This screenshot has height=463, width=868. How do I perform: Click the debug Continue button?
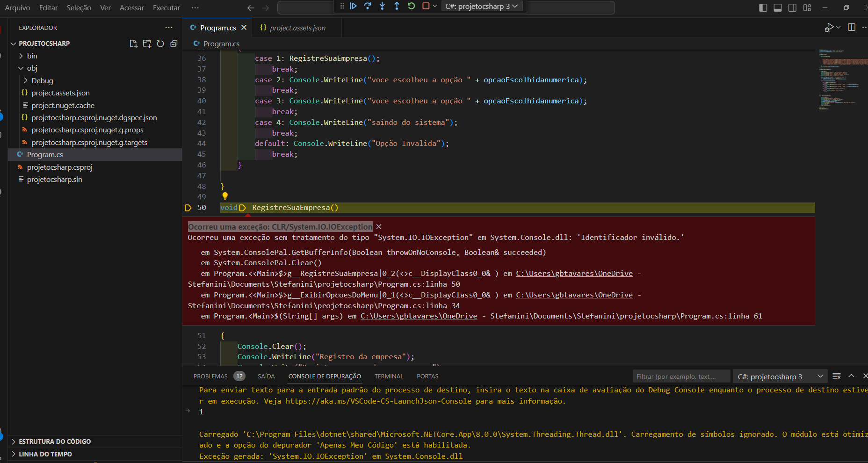tap(353, 6)
